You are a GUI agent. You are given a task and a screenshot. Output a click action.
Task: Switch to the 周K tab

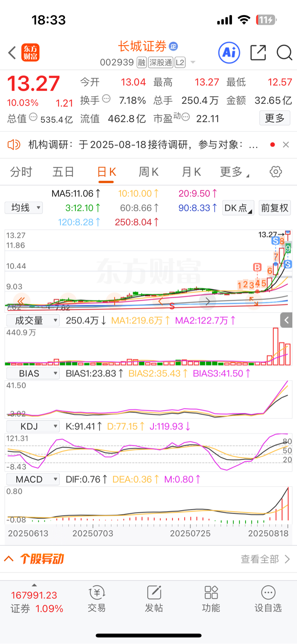(x=148, y=172)
